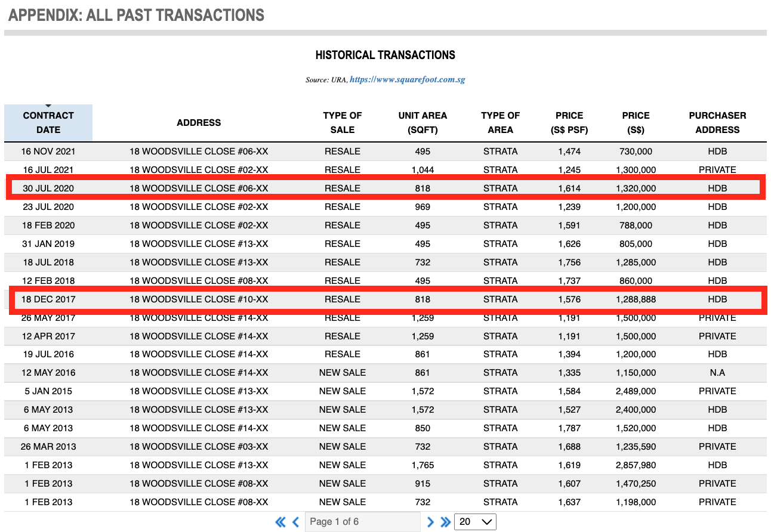Click the 1,235,590 price cell
The image size is (771, 532).
click(636, 447)
